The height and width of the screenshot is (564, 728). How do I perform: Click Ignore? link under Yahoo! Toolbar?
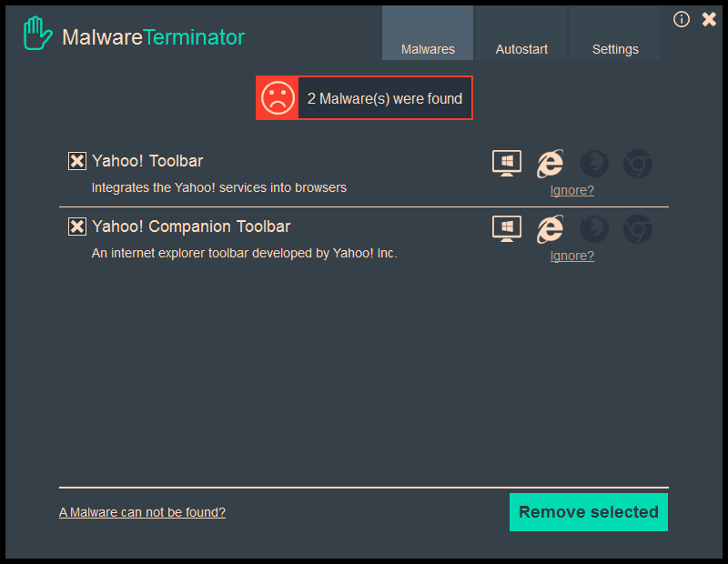tap(571, 190)
